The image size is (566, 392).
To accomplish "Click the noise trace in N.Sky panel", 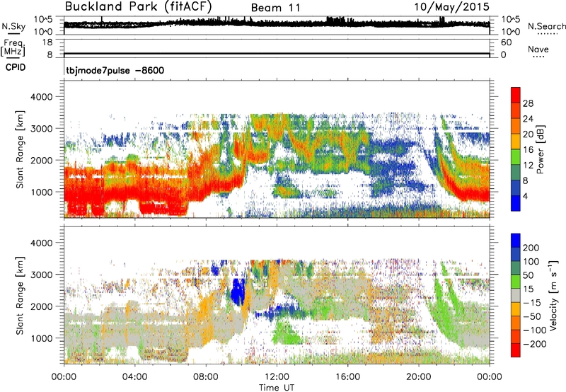I will [x=277, y=24].
